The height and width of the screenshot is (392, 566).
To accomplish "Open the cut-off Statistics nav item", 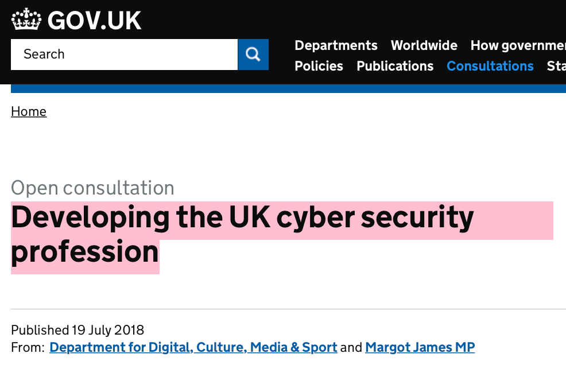I will click(556, 66).
